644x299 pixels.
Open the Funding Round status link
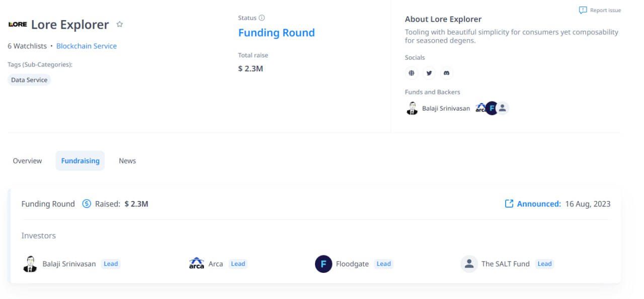click(276, 33)
